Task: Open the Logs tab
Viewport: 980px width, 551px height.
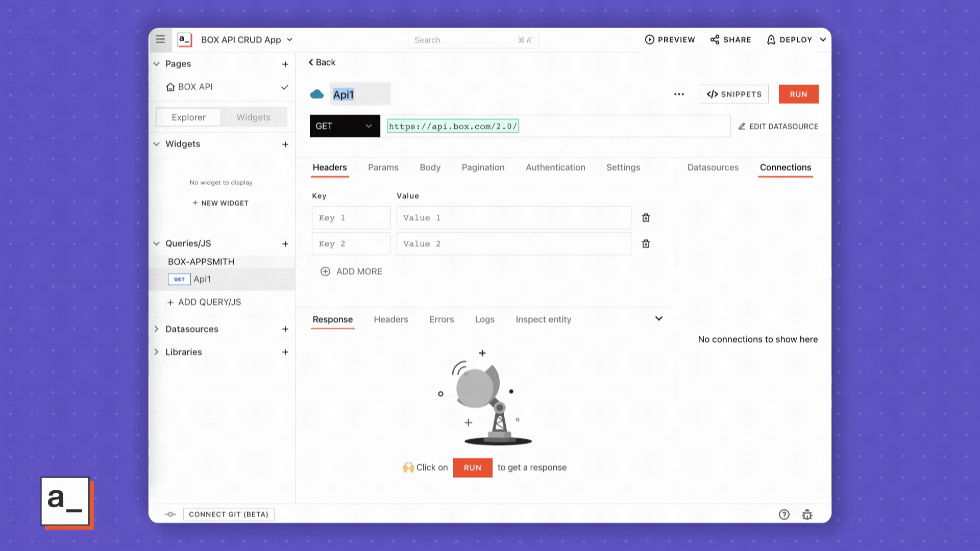Action: click(484, 319)
